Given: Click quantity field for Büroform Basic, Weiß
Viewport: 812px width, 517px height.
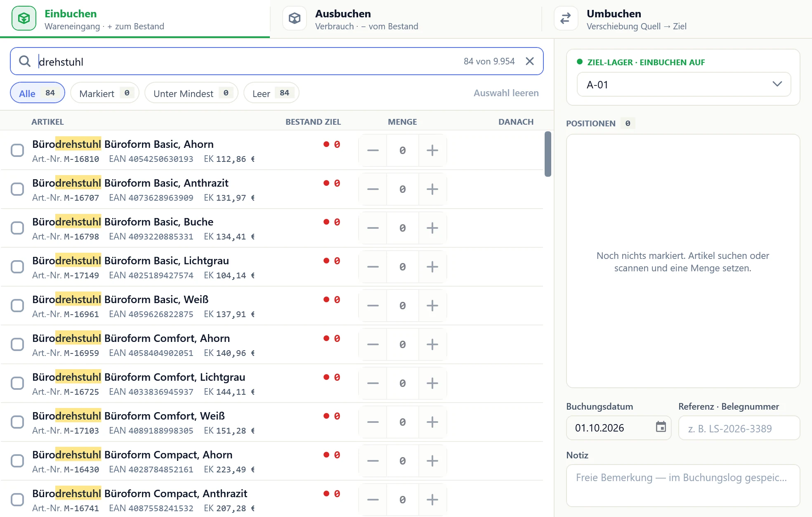Looking at the screenshot, I should 403,306.
